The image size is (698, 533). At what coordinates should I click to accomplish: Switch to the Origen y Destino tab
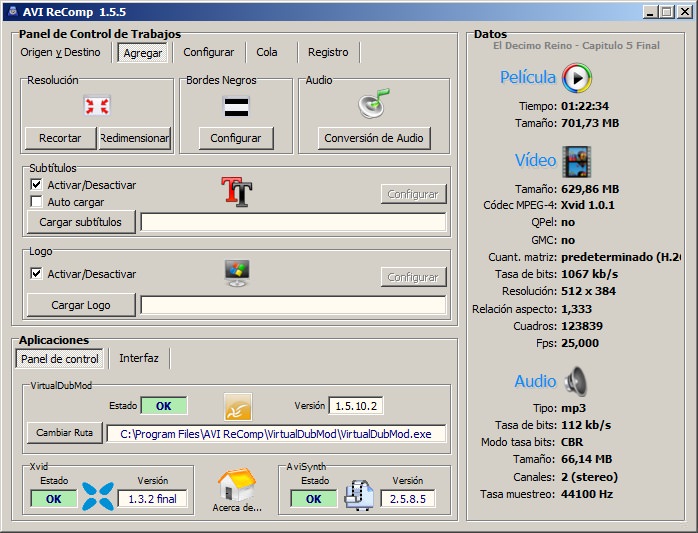[x=61, y=53]
